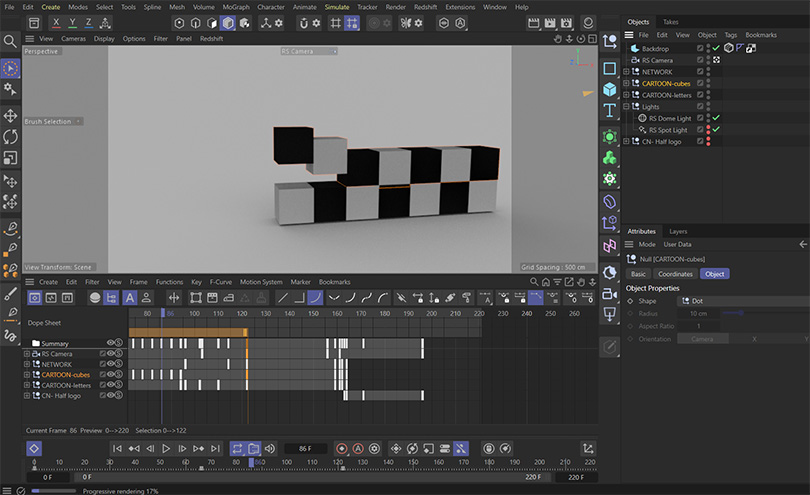Click the current frame field showing 86 F

pyautogui.click(x=305, y=449)
